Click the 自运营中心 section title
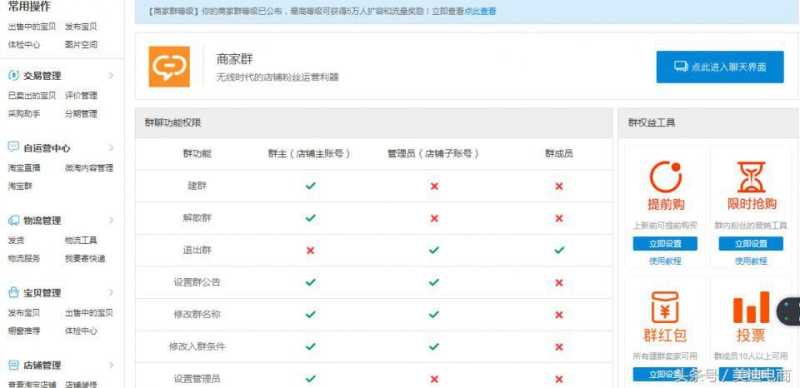 47,148
